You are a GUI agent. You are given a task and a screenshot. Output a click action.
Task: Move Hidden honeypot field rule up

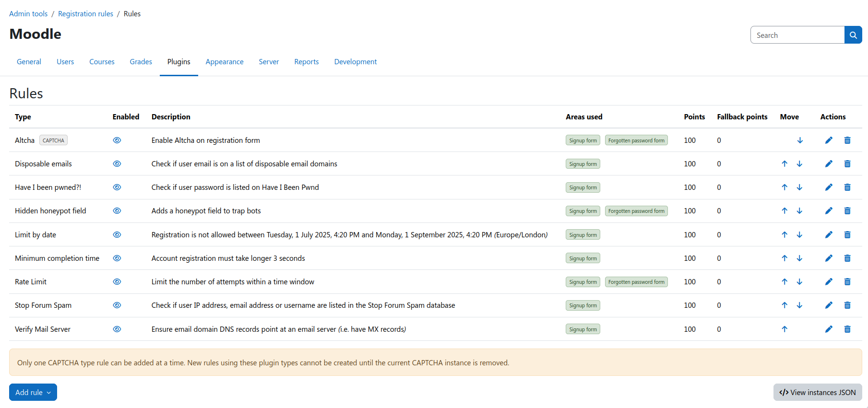point(785,211)
